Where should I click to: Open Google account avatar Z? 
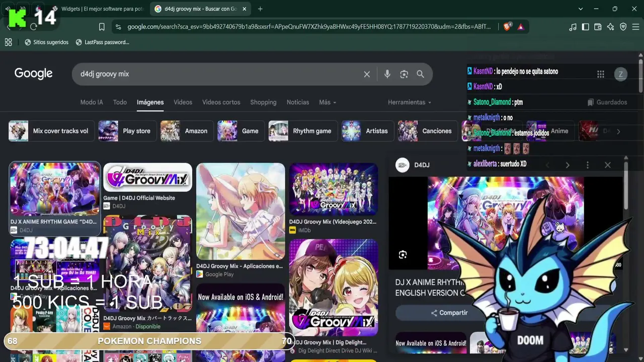620,74
